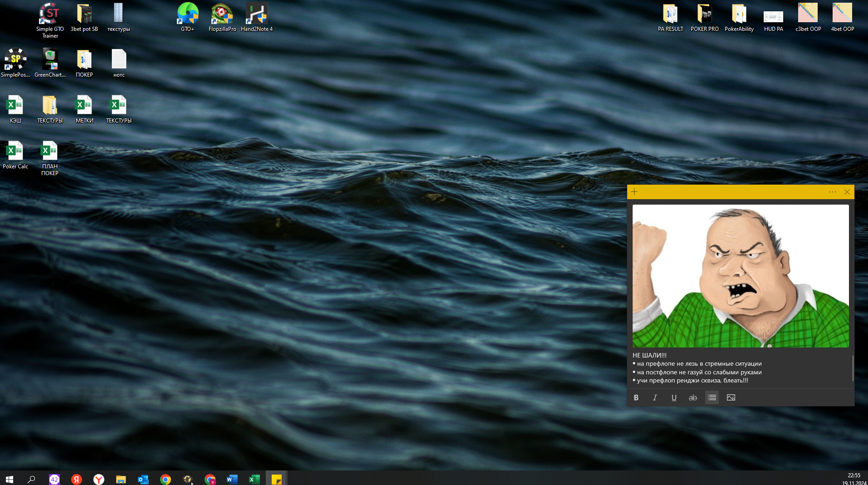
Task: Open Yandex from the taskbar
Action: point(77,479)
